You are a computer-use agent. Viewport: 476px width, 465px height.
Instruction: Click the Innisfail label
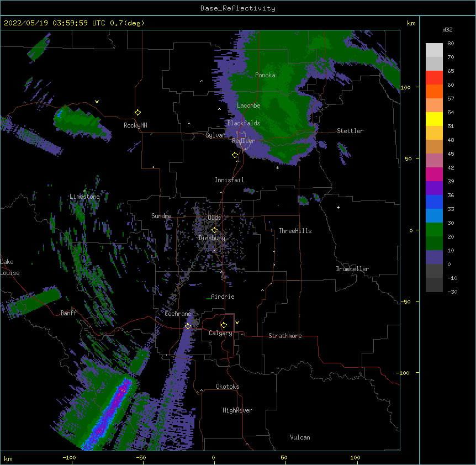[229, 180]
